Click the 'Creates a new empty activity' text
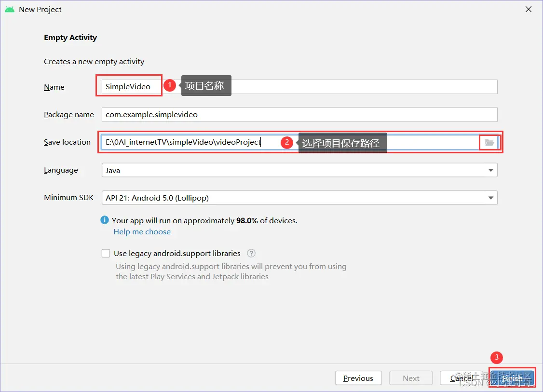Image resolution: width=543 pixels, height=392 pixels. 94,62
